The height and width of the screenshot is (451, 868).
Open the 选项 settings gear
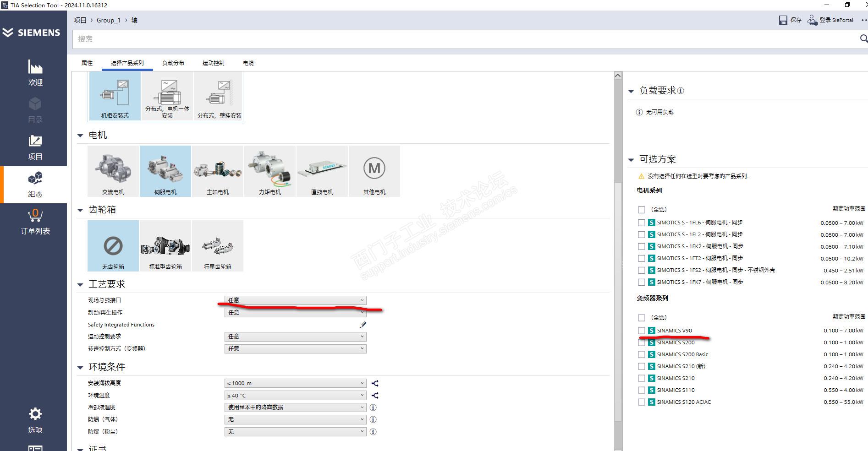[35, 420]
